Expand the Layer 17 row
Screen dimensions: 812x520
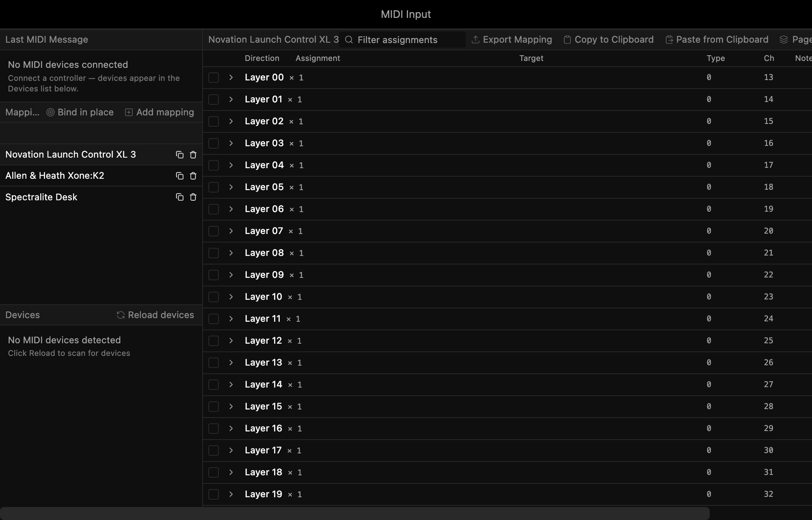(x=231, y=451)
